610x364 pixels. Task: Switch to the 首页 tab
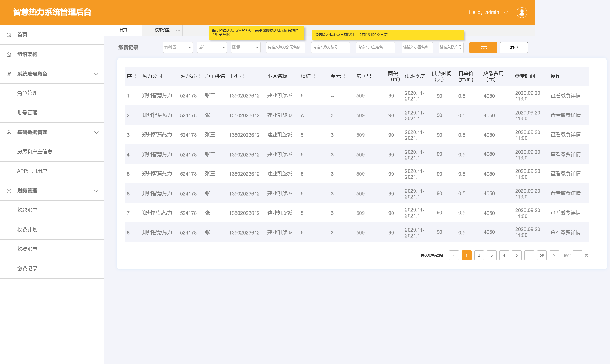point(123,30)
